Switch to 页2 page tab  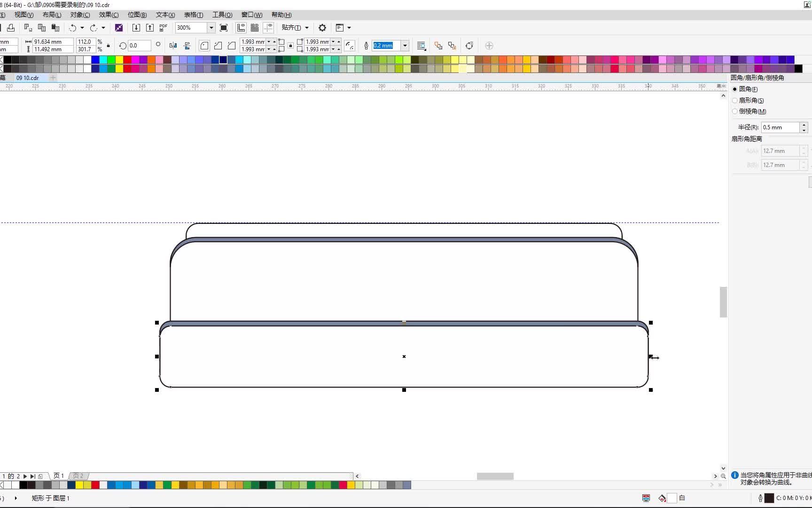pos(78,476)
